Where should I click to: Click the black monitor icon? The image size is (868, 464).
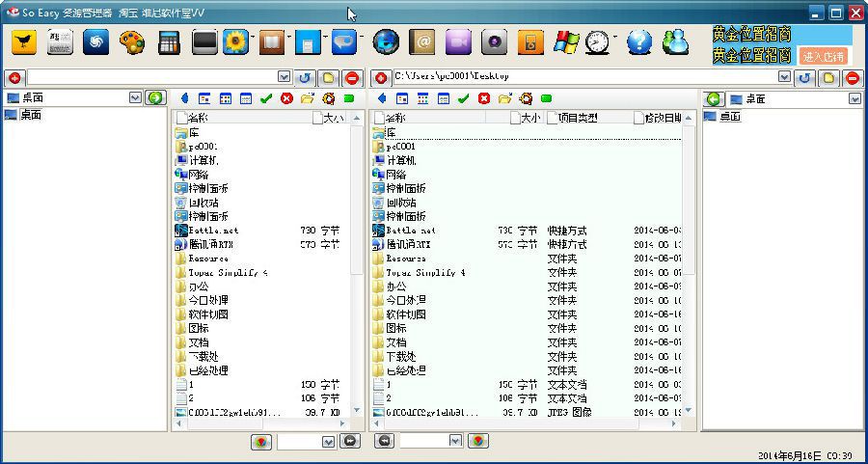(x=204, y=42)
